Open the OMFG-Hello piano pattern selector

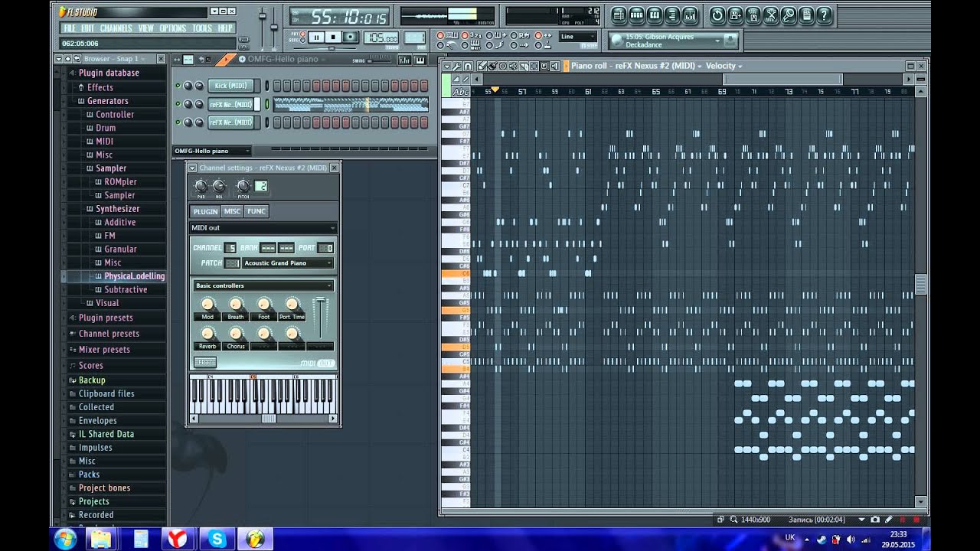point(212,151)
